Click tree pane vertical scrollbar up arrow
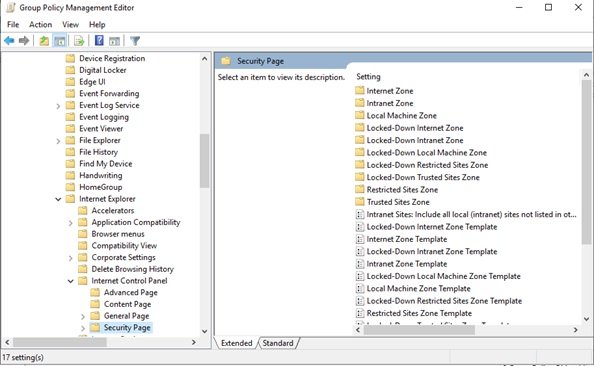 [205, 58]
